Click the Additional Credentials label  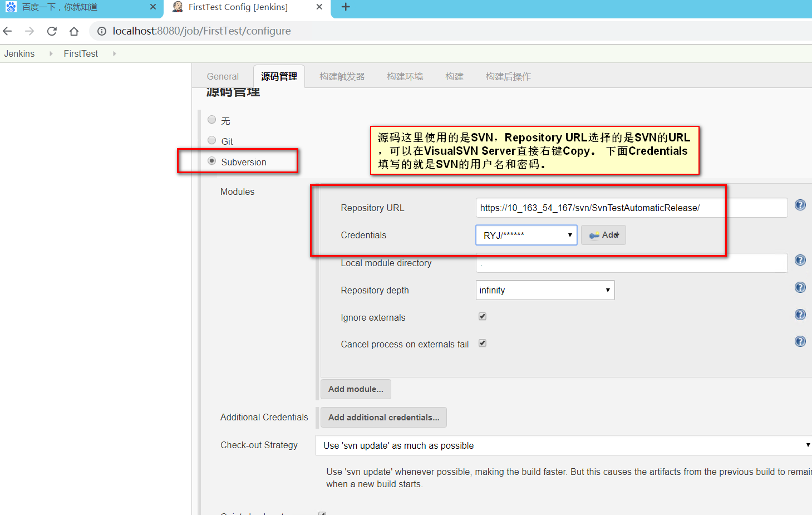(264, 418)
